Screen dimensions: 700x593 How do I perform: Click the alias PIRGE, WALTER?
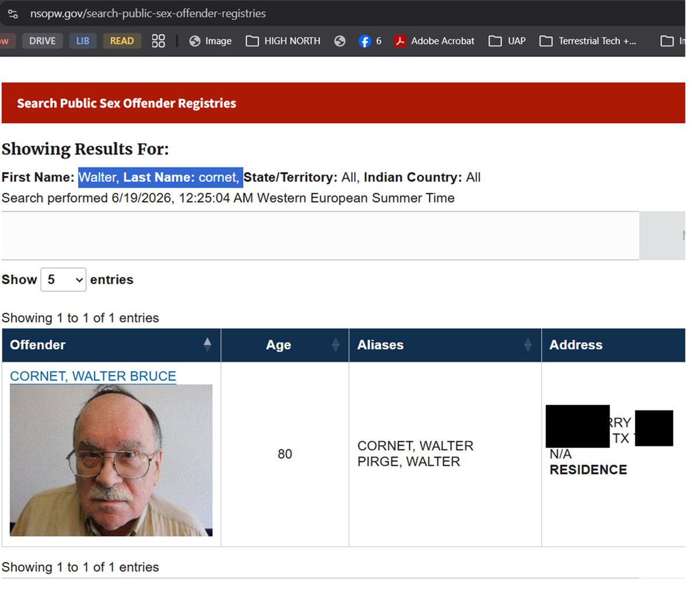(408, 462)
